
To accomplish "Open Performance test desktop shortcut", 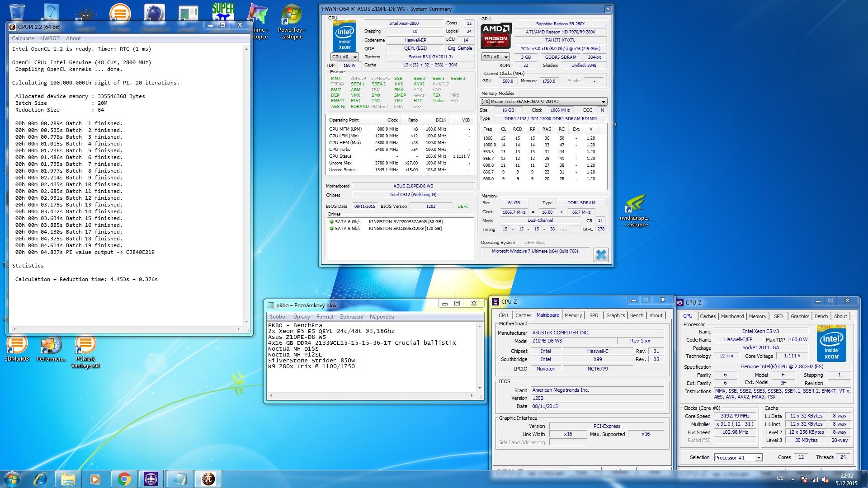I will (51, 349).
